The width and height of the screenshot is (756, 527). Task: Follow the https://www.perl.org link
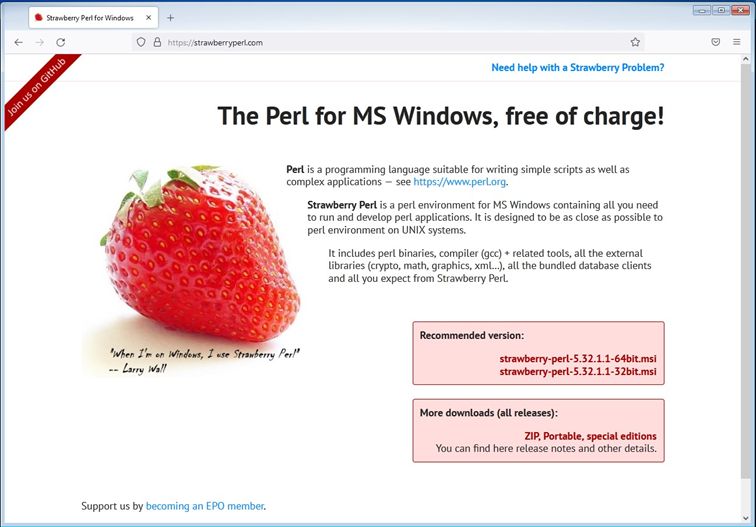point(459,182)
